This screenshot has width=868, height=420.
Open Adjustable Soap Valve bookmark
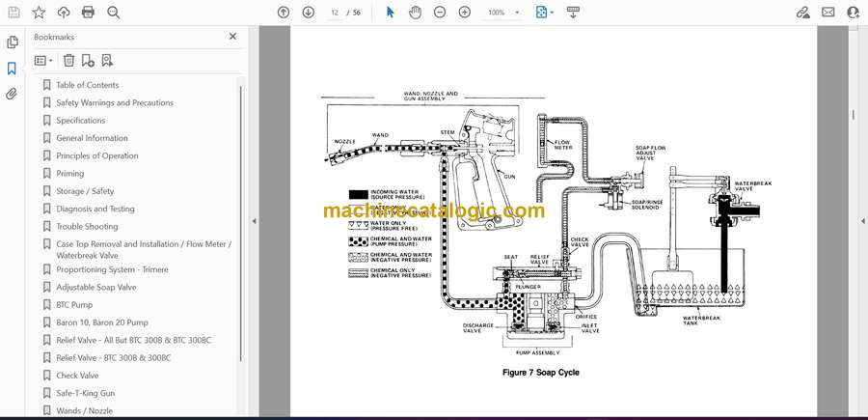95,287
